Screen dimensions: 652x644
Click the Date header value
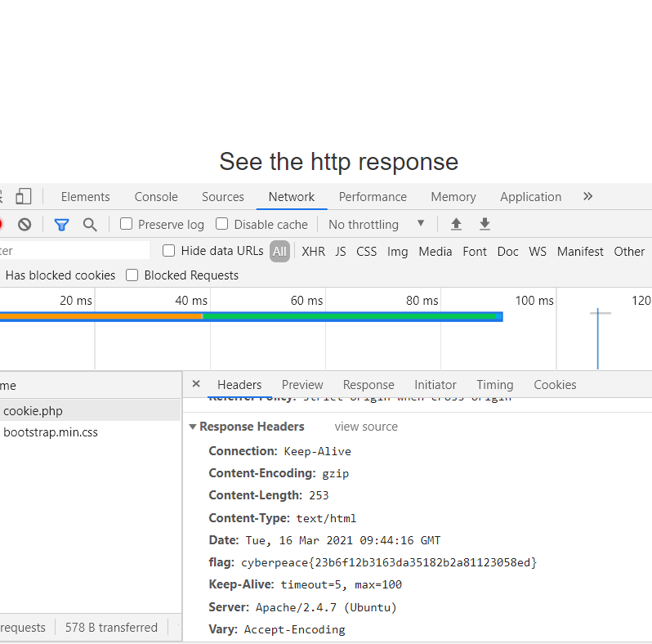pos(342,540)
